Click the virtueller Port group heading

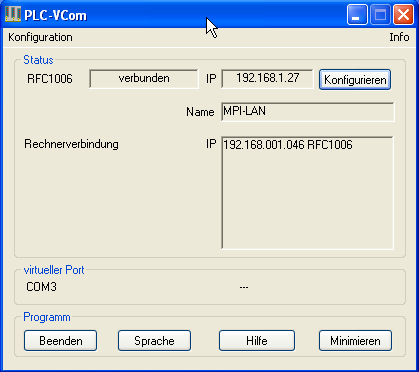click(x=54, y=270)
